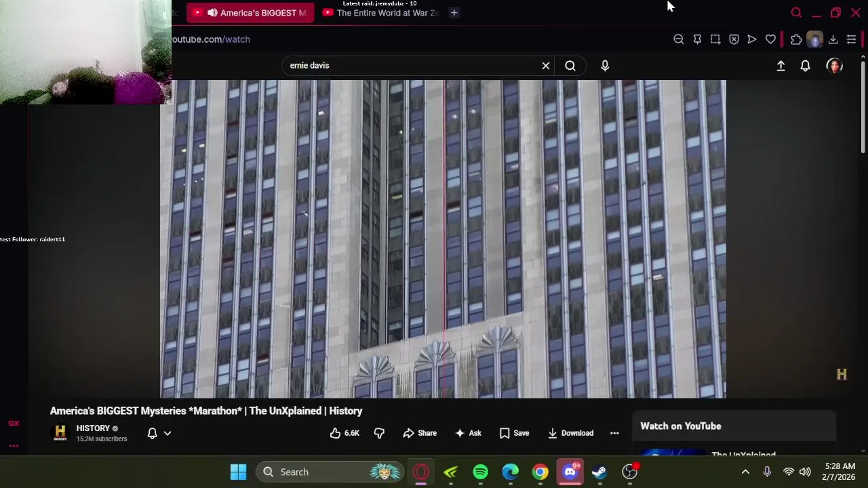Click the YouTube search magnifier button

(570, 66)
